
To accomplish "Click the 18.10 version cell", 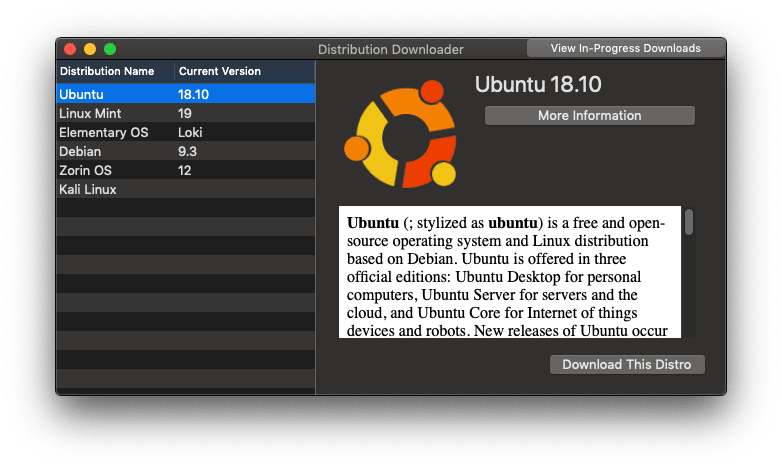I will [194, 94].
